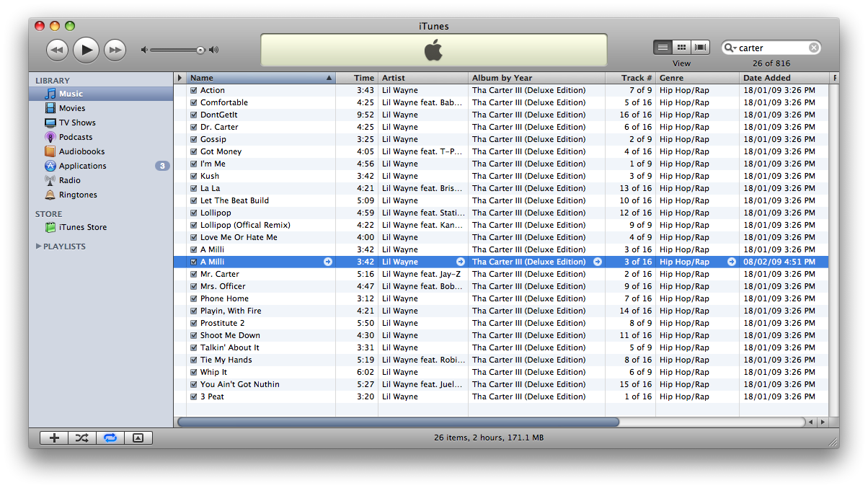Toggle the checkbox for Mrs. Officer

pyautogui.click(x=193, y=287)
